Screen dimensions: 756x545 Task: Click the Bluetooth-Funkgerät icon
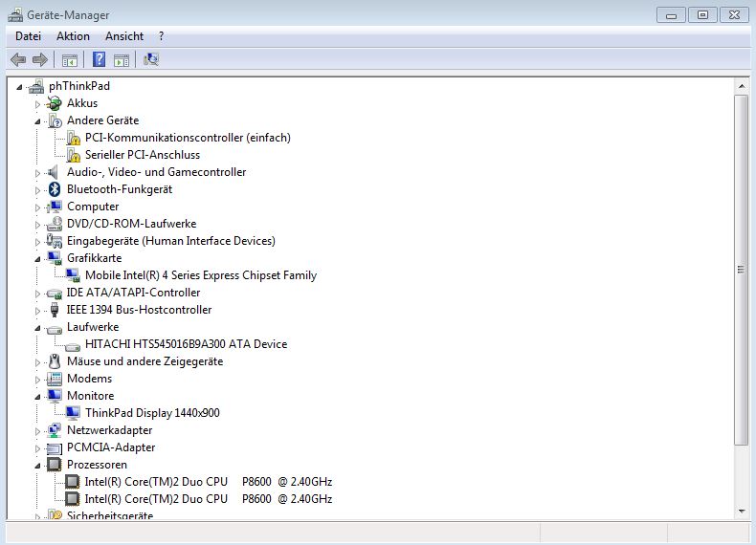pos(55,189)
